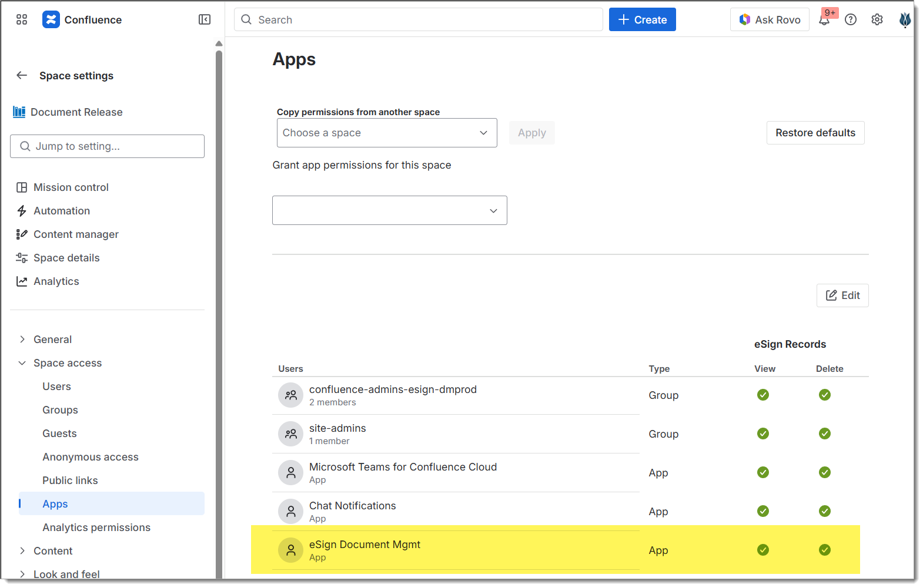The height and width of the screenshot is (588, 923).
Task: Open the grant app permissions dropdown
Action: 389,210
